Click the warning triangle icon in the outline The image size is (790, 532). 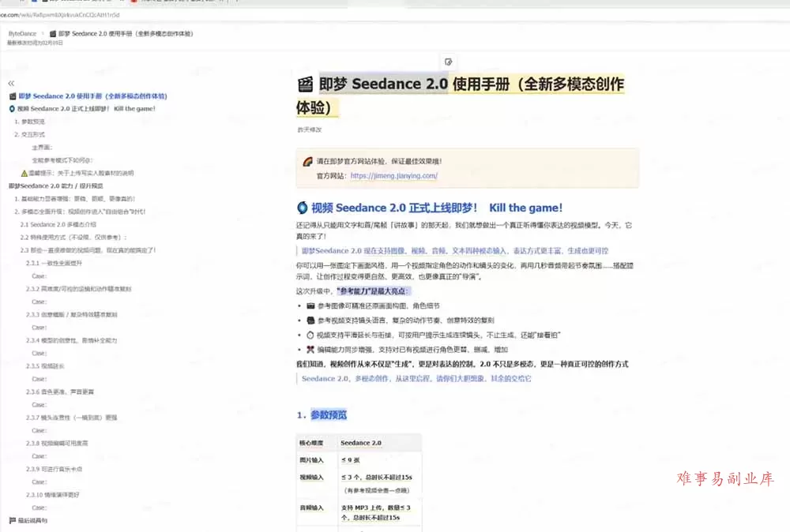click(x=24, y=173)
